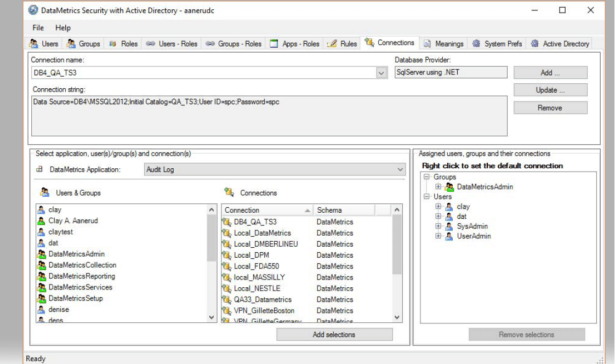Expand the UserAdmin user tree node
Image resolution: width=615 pixels, height=364 pixels.
click(438, 236)
